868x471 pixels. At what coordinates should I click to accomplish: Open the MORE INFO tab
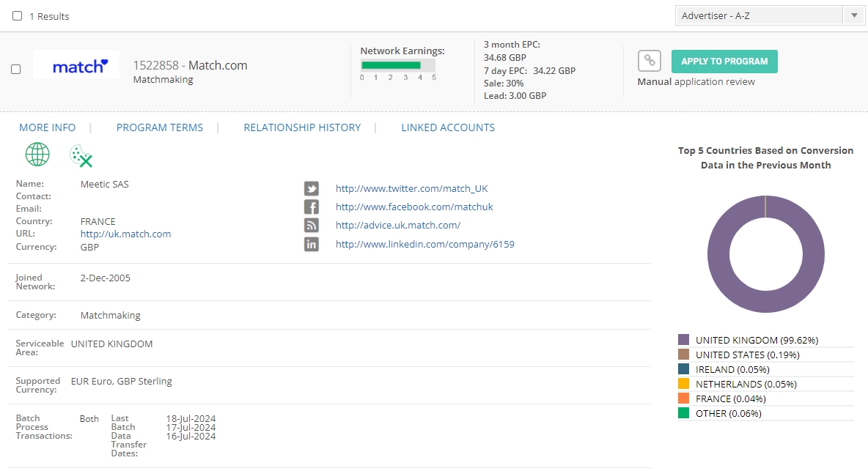click(48, 127)
